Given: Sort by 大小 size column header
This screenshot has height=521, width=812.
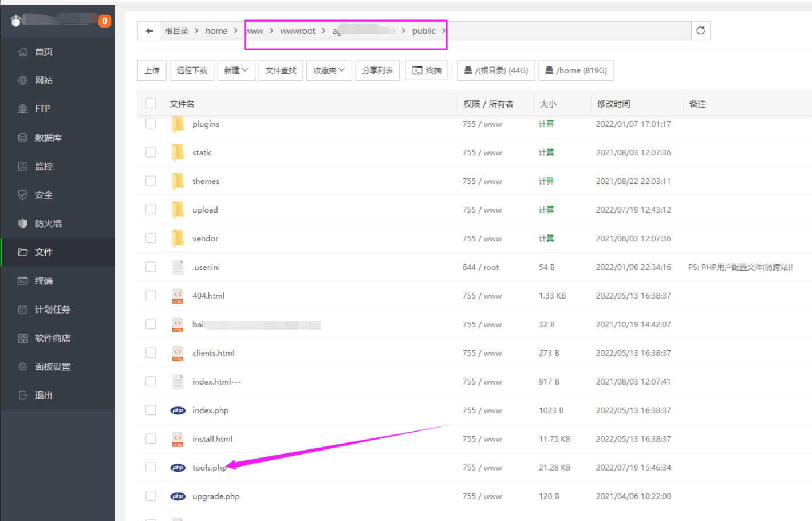Looking at the screenshot, I should click(548, 104).
